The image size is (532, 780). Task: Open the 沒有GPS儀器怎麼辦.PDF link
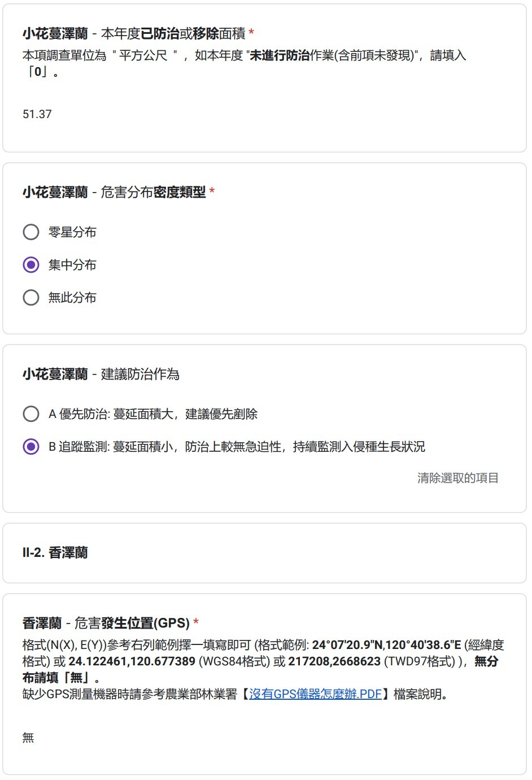[315, 694]
